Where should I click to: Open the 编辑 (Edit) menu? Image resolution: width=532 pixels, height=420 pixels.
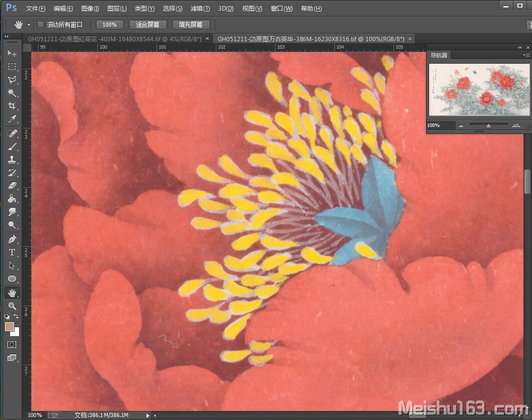point(63,9)
